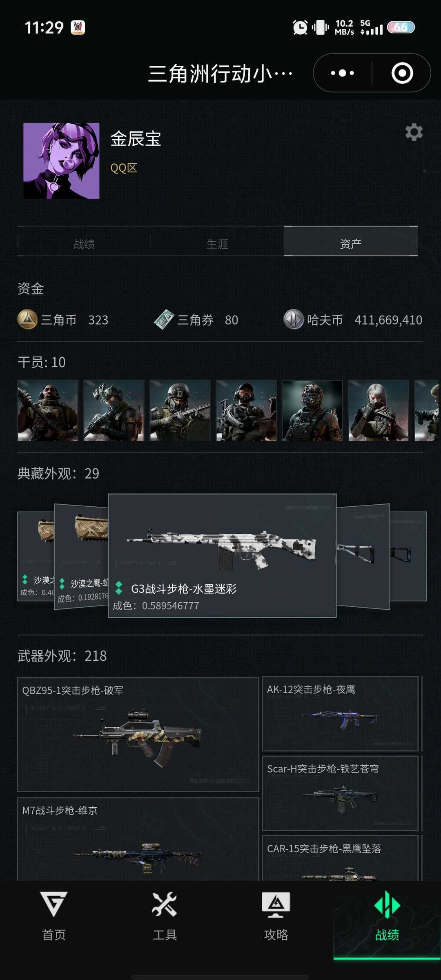Open the settings gear icon
The height and width of the screenshot is (980, 441).
pos(414,132)
